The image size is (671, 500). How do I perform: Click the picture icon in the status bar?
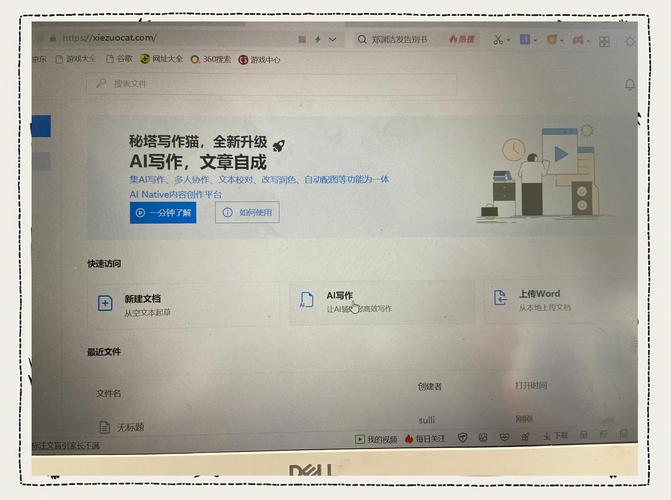pyautogui.click(x=483, y=438)
